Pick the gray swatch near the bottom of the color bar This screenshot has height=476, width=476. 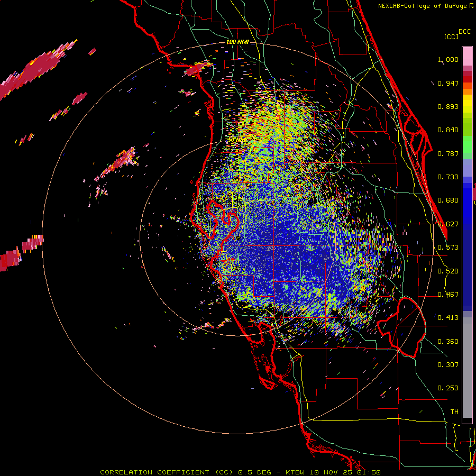tap(467, 368)
